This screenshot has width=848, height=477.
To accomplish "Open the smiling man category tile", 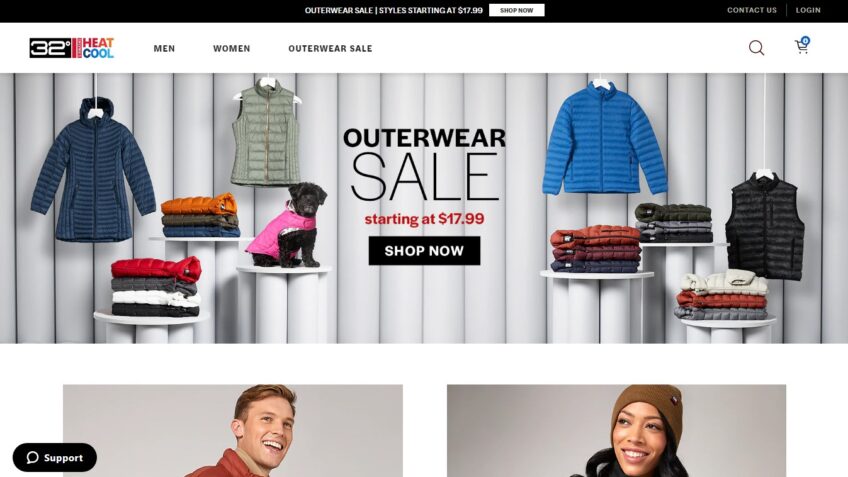I will (233, 430).
